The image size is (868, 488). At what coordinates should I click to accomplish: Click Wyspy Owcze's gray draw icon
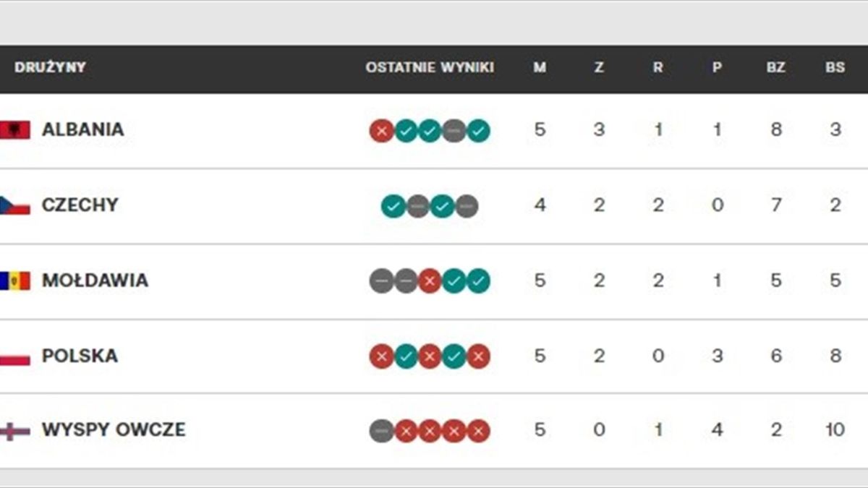click(381, 432)
